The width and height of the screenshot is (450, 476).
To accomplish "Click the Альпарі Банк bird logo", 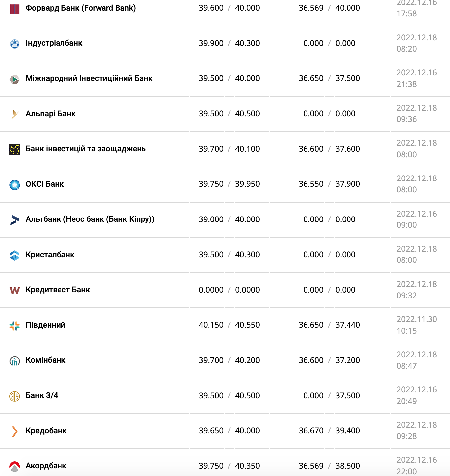I will [x=15, y=114].
